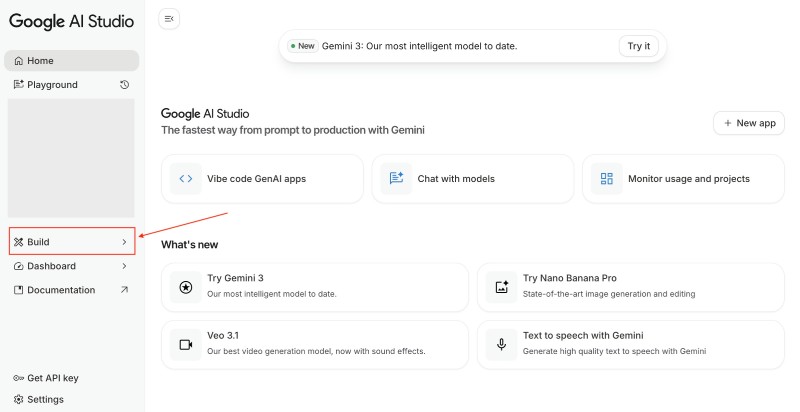Click 'Gemini 3: Our most intelligent model' banner text

point(419,46)
